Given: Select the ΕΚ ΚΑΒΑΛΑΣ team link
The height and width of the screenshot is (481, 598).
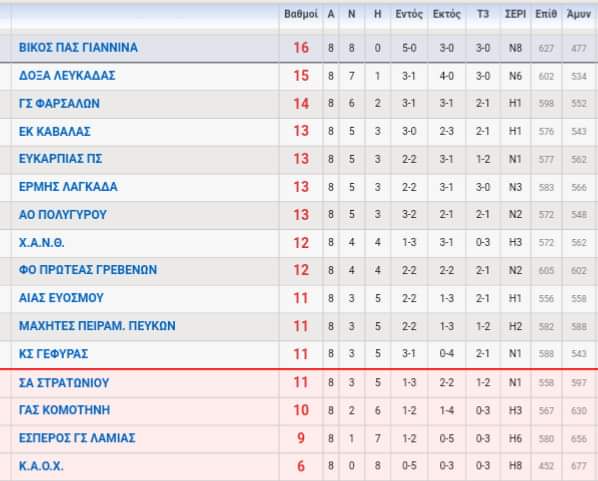Looking at the screenshot, I should coord(55,132).
